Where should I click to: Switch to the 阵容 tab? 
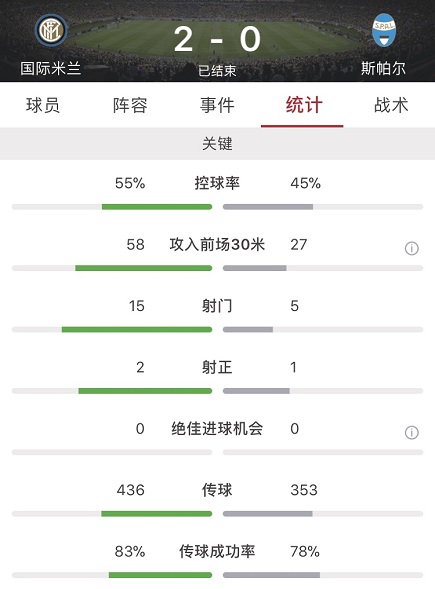(130, 105)
